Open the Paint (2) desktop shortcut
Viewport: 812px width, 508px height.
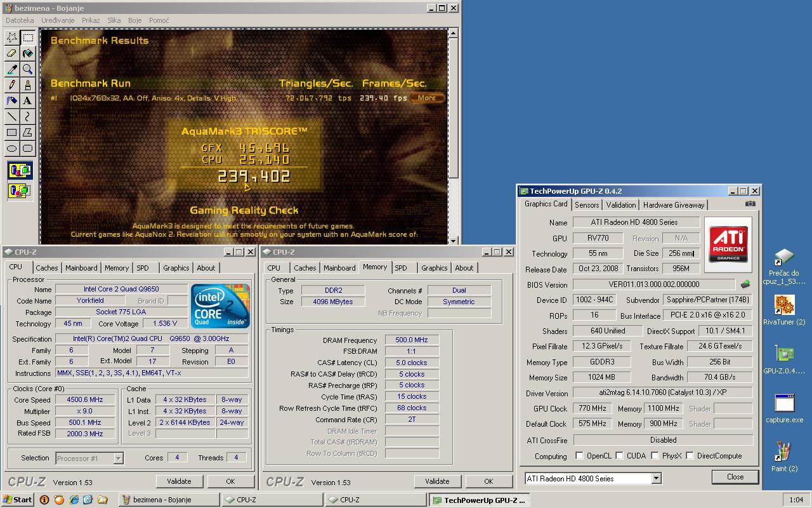(x=784, y=457)
